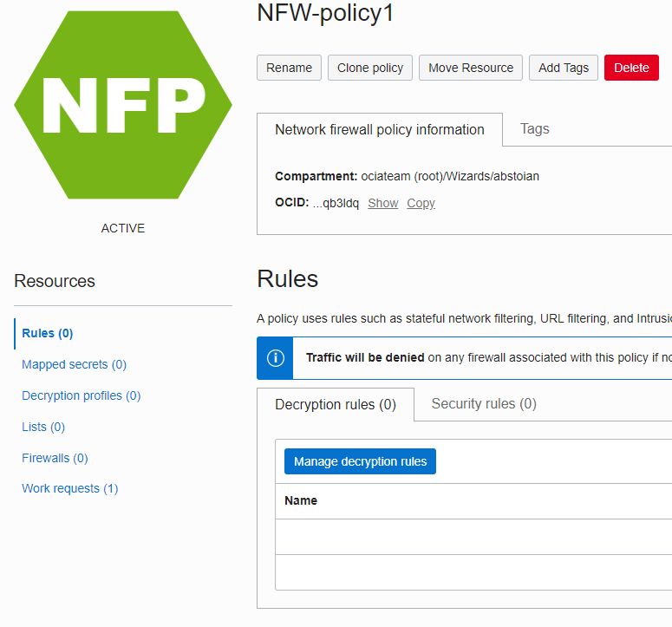Click the Resources sidebar heading

point(55,281)
